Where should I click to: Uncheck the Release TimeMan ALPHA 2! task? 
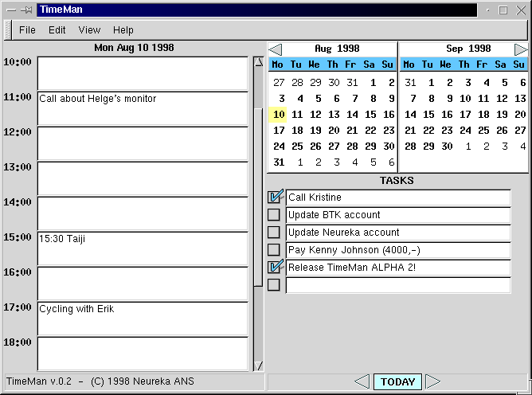click(x=275, y=268)
